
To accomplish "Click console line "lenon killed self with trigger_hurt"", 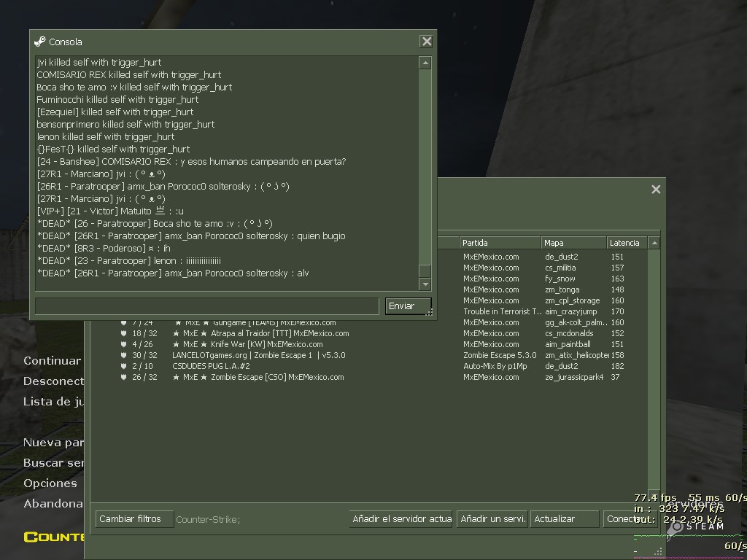I will point(106,136).
